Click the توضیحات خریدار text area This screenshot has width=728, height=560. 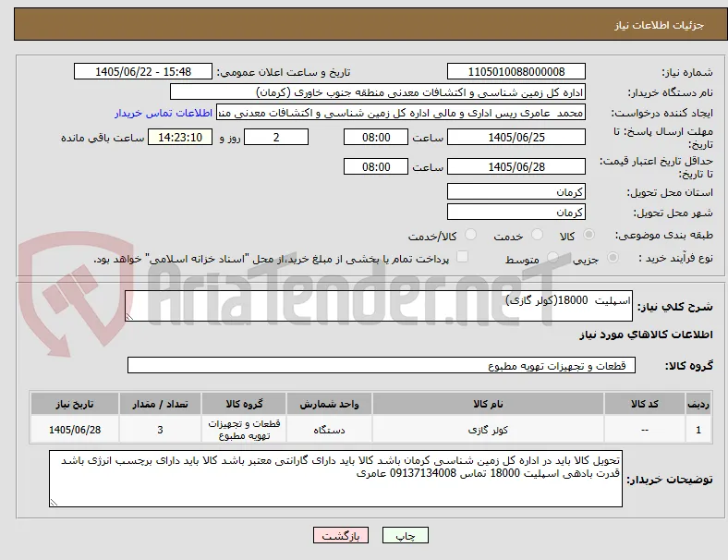[x=335, y=479]
